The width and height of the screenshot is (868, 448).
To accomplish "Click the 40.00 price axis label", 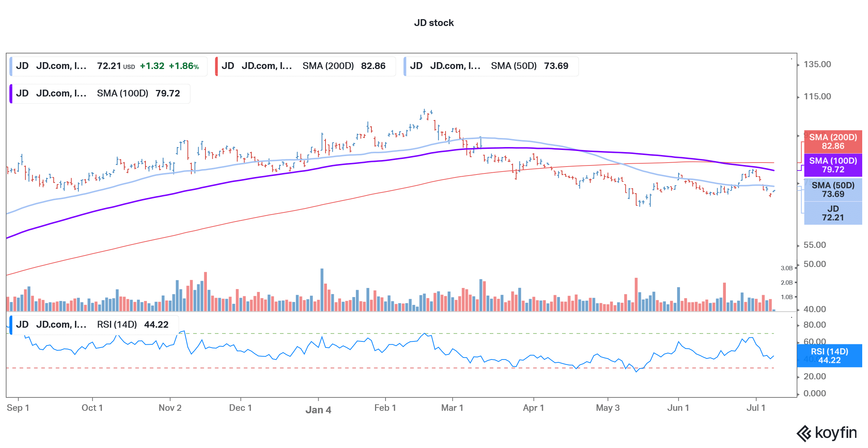I will pyautogui.click(x=814, y=309).
